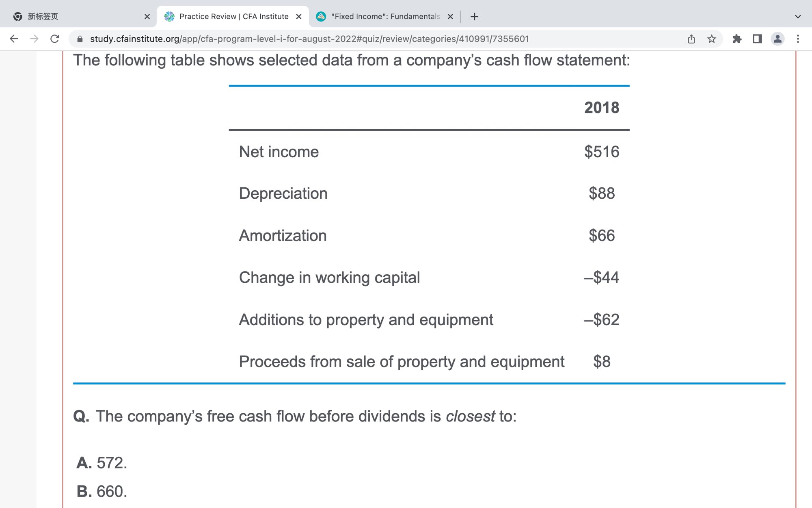812x508 pixels.
Task: Toggle the browser side panel icon
Action: 757,39
